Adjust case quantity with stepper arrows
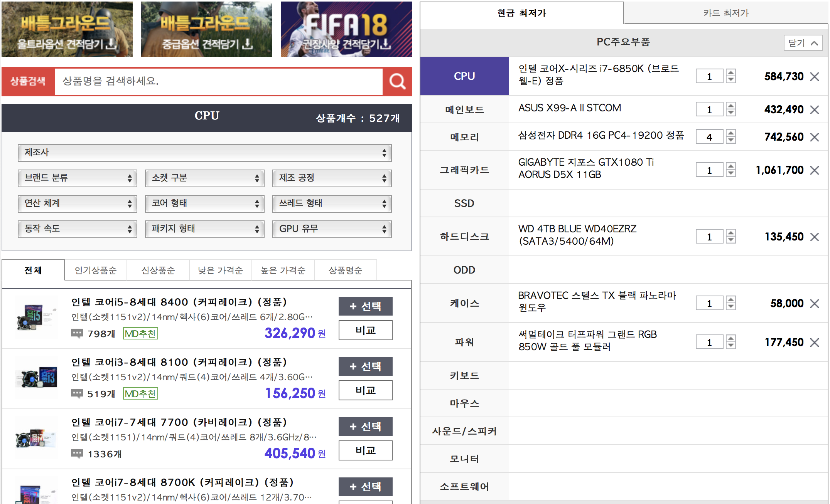 click(x=731, y=303)
